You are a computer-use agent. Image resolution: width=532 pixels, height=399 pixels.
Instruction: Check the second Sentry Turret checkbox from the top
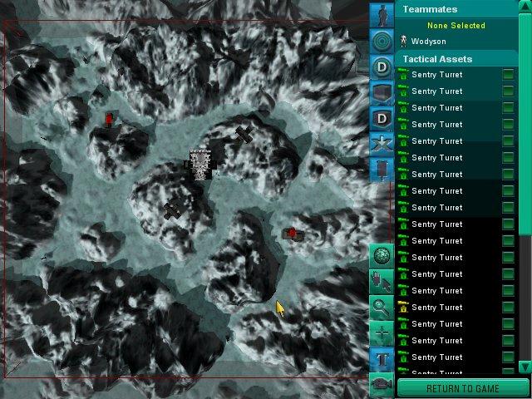pyautogui.click(x=508, y=91)
